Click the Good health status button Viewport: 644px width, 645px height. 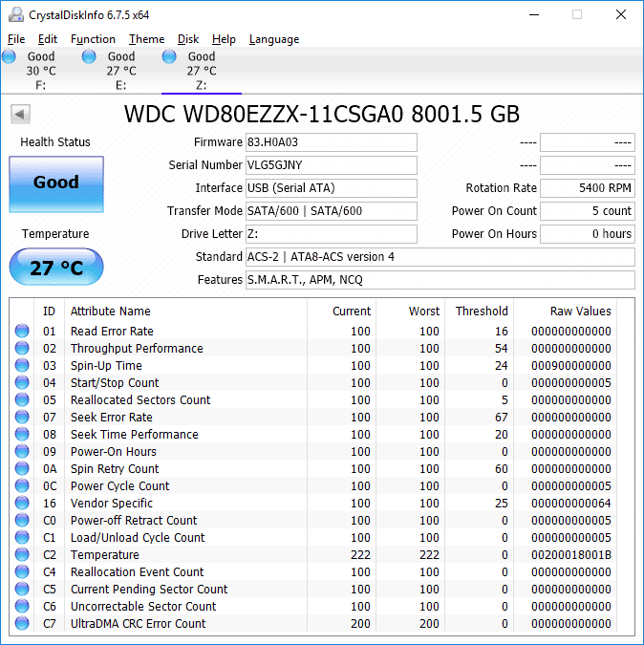coord(56,183)
